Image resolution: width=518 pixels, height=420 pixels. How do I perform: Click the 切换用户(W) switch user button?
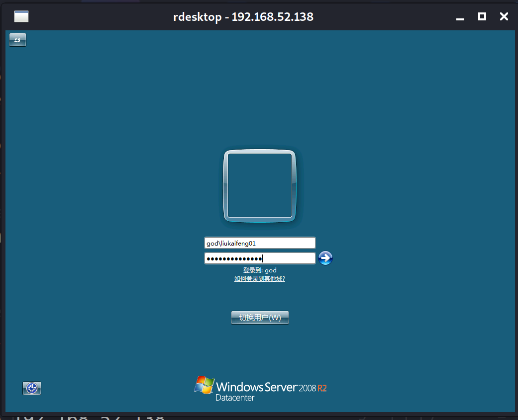pos(260,317)
